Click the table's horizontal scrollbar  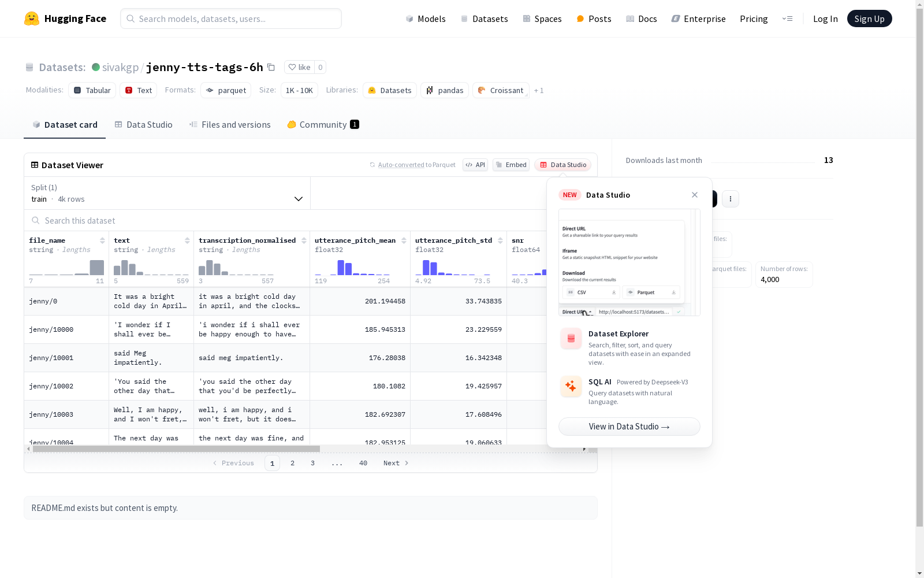pyautogui.click(x=176, y=449)
